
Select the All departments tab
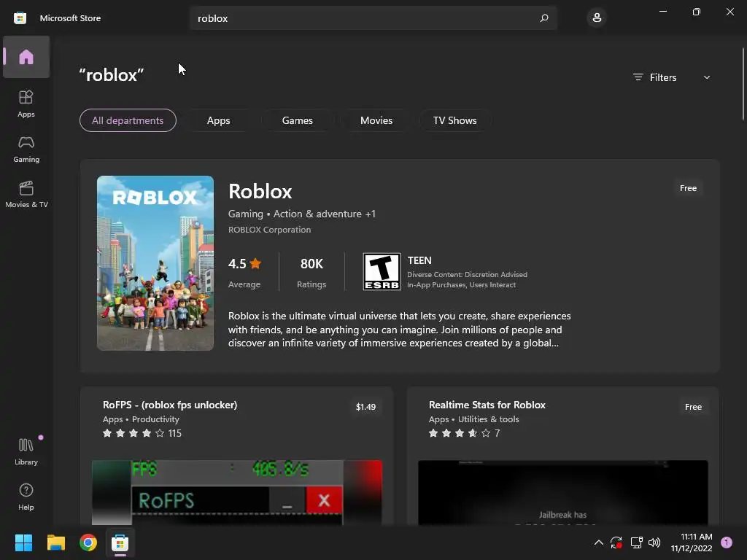128,120
